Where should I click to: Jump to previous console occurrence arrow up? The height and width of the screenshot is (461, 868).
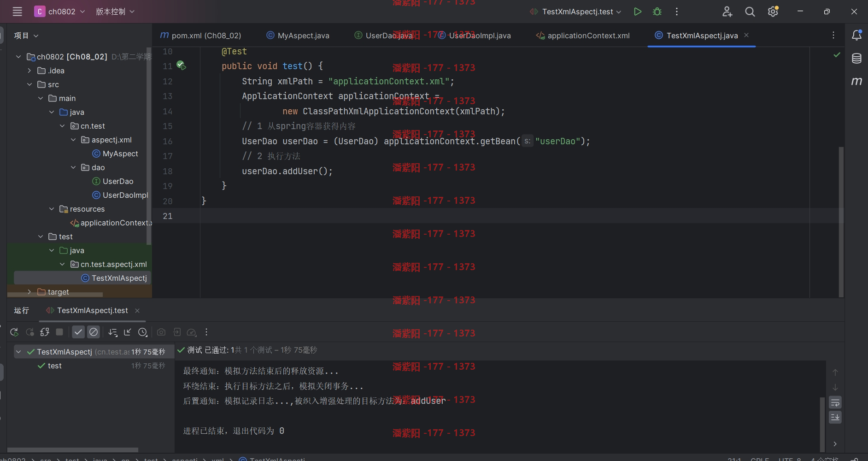[835, 372]
